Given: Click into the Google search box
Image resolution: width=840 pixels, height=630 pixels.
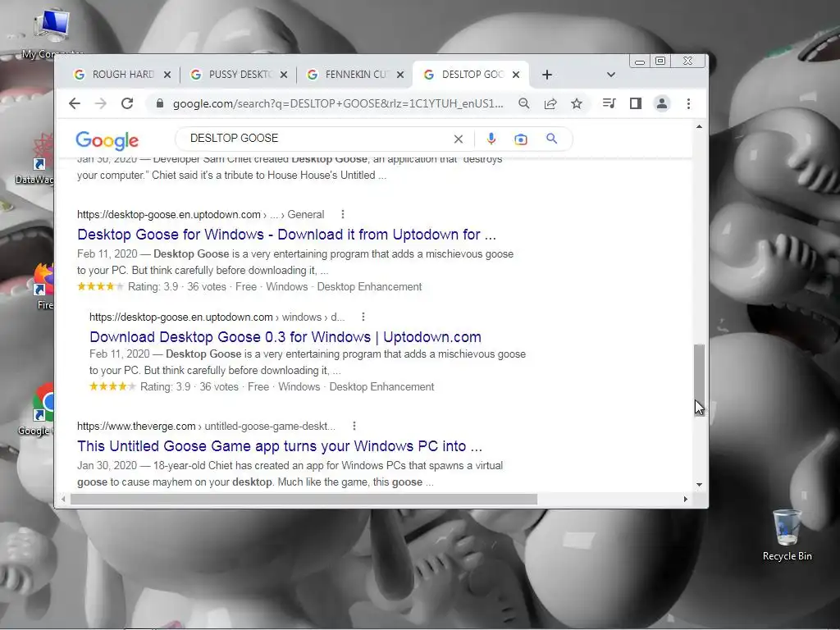Looking at the screenshot, I should [316, 138].
